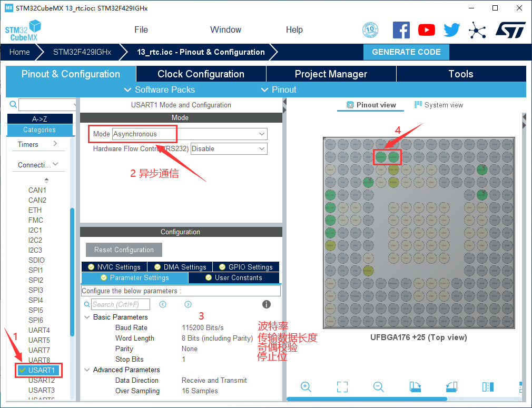This screenshot has height=408, width=532.
Task: Click the GENERATE CODE button
Action: point(406,52)
